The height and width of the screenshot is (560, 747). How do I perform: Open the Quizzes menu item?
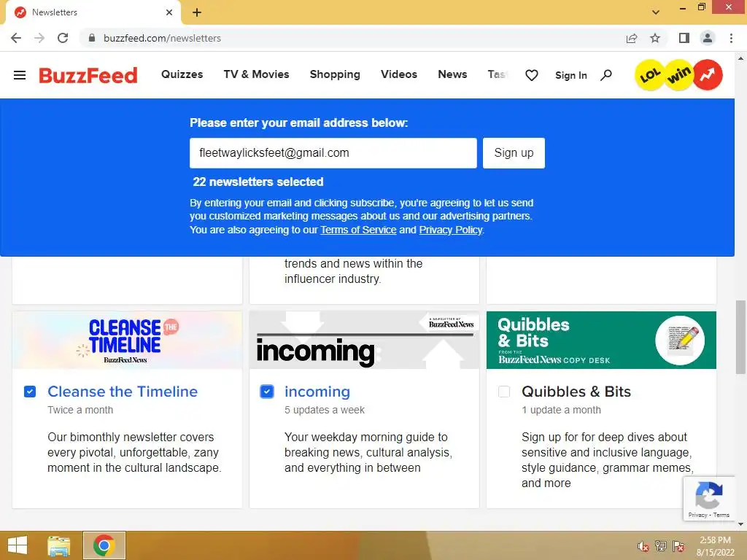click(182, 74)
